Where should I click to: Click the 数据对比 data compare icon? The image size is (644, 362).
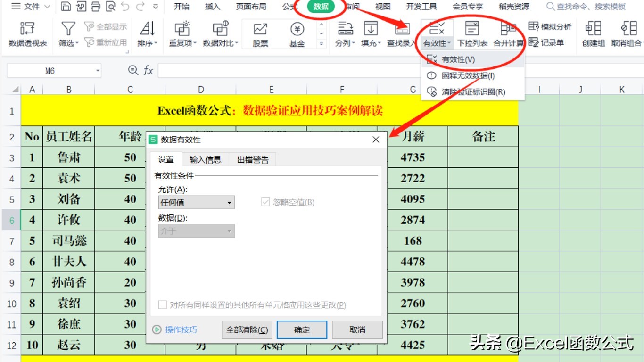click(x=220, y=29)
